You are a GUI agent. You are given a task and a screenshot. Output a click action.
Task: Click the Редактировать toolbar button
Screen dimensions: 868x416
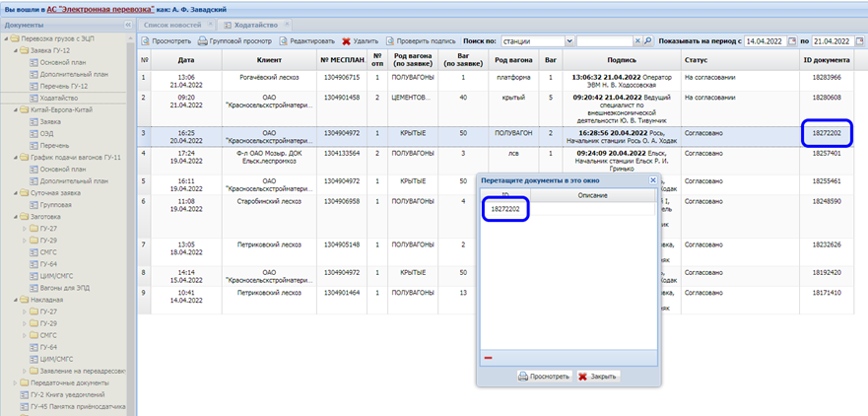click(x=306, y=41)
